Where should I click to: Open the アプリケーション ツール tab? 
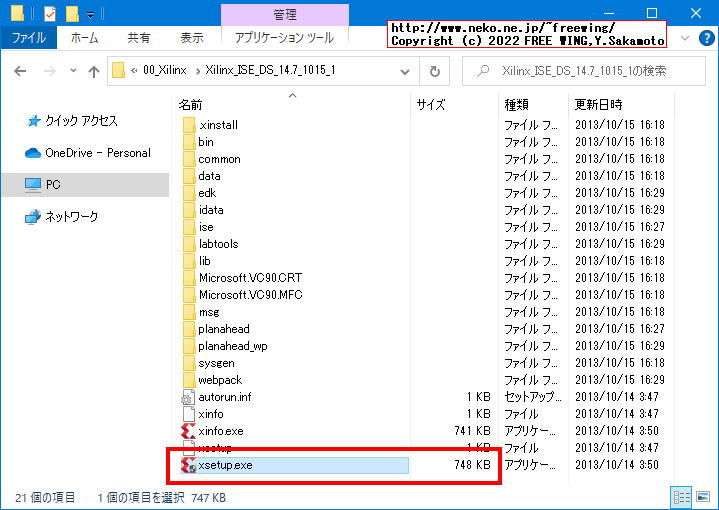tap(284, 37)
